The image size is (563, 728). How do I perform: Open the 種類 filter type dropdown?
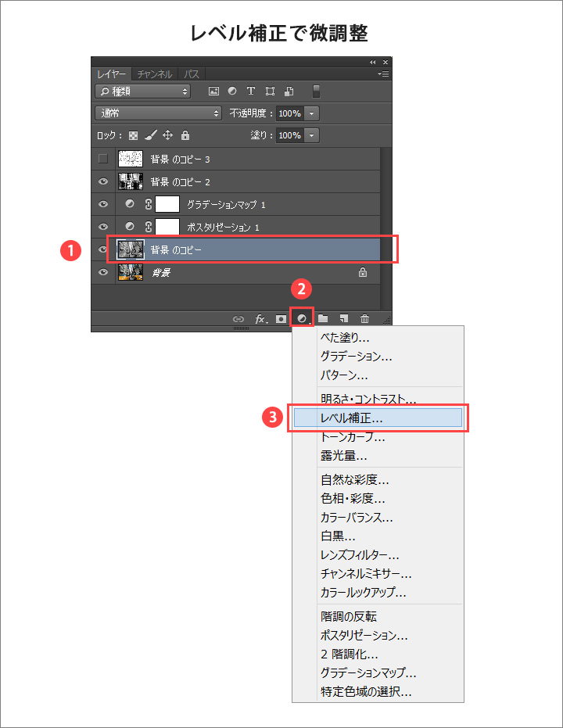pos(143,91)
